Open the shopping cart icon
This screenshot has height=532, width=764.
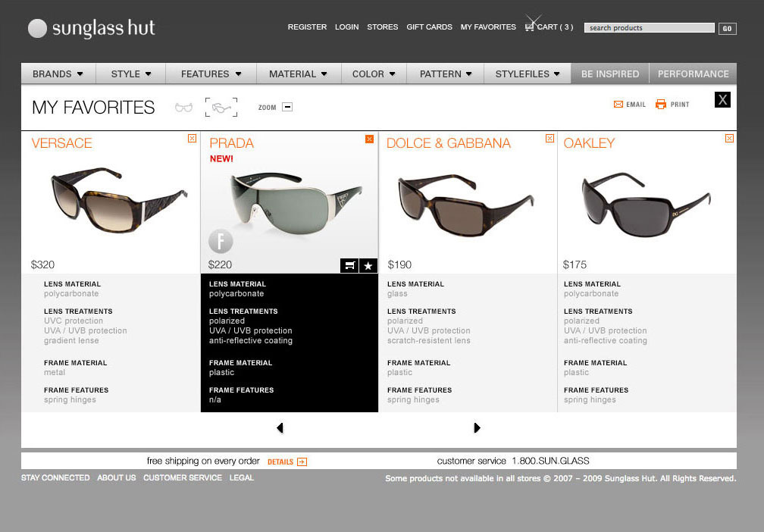(531, 27)
